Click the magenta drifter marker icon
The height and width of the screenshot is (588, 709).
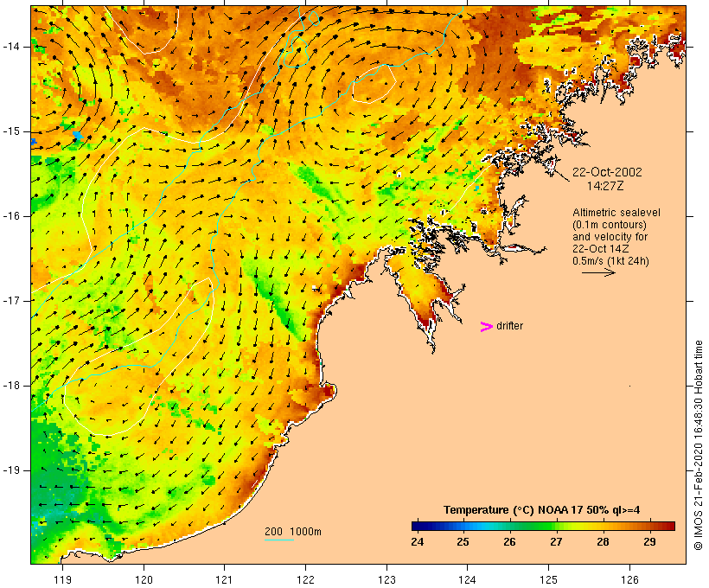click(x=487, y=327)
